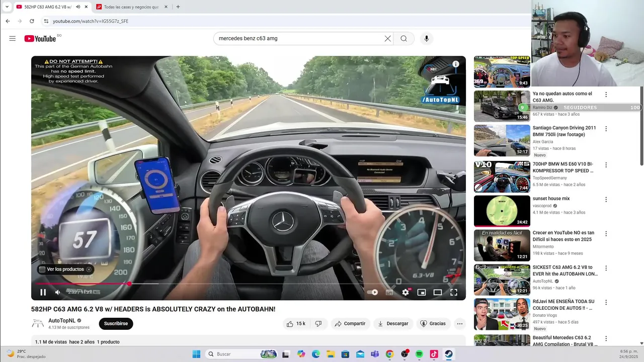Image resolution: width=644 pixels, height=362 pixels.
Task: Open options for SICKEST C63 AMG video
Action: pyautogui.click(x=606, y=268)
